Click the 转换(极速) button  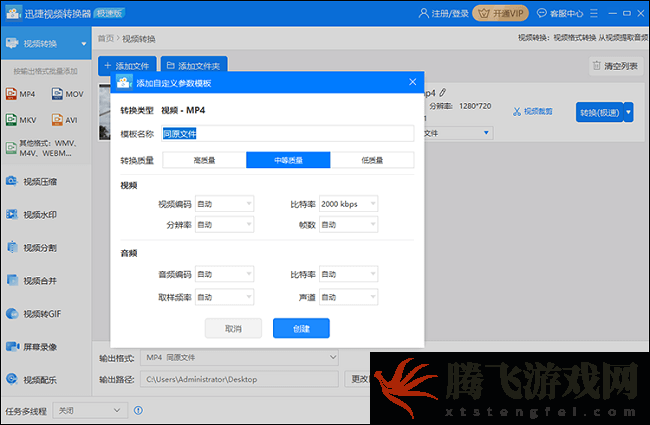click(599, 112)
